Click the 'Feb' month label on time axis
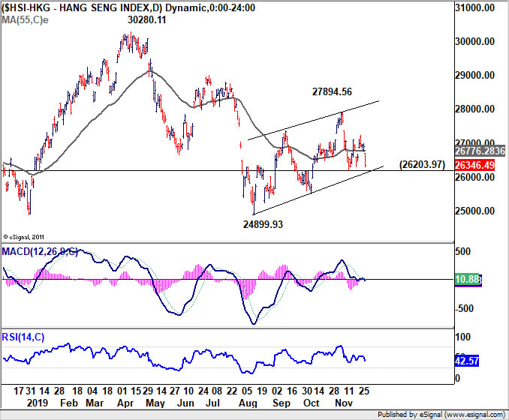This screenshot has width=509, height=420. 69,403
